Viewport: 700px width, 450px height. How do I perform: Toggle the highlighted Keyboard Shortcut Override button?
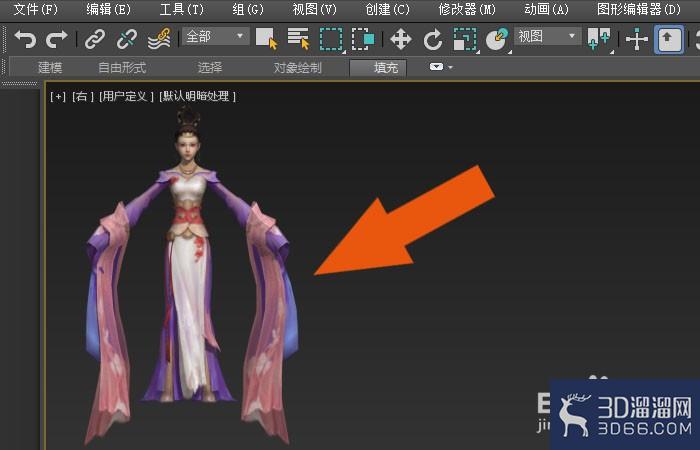click(x=669, y=39)
